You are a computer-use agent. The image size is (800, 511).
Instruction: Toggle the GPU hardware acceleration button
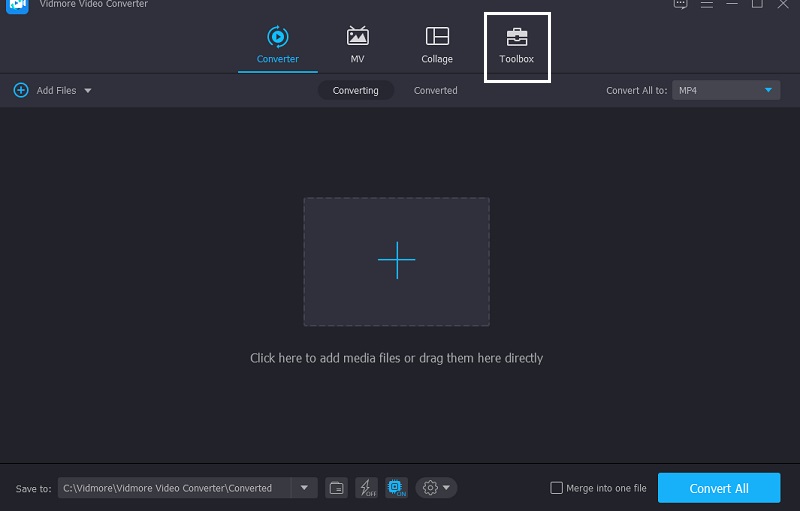coord(396,488)
